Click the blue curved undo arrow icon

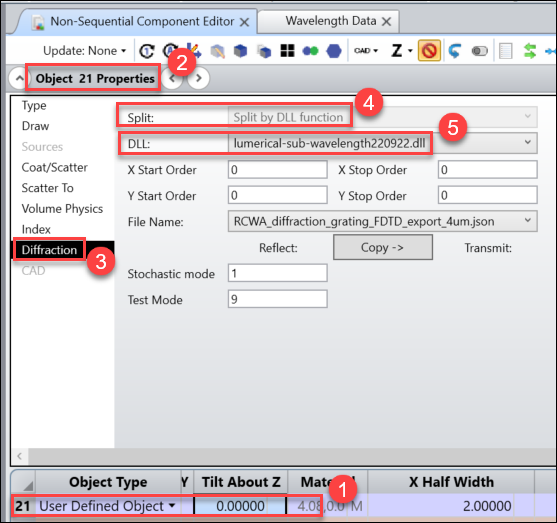coord(454,51)
